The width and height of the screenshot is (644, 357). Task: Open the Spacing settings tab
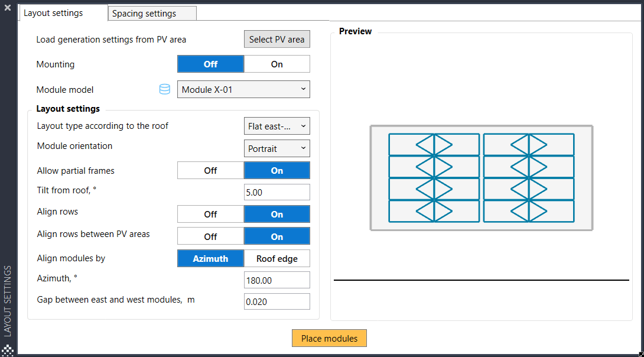point(152,14)
